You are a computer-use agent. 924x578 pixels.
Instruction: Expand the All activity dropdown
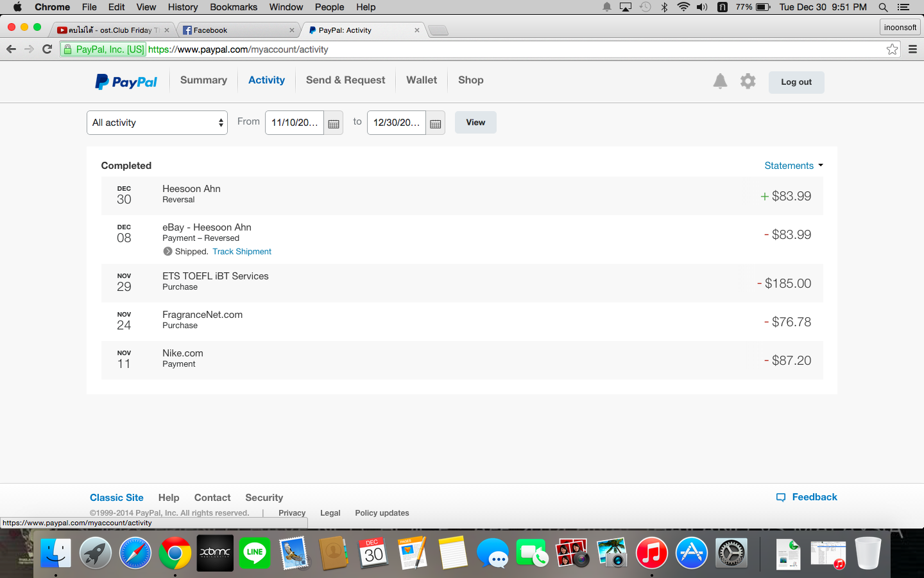pos(157,123)
